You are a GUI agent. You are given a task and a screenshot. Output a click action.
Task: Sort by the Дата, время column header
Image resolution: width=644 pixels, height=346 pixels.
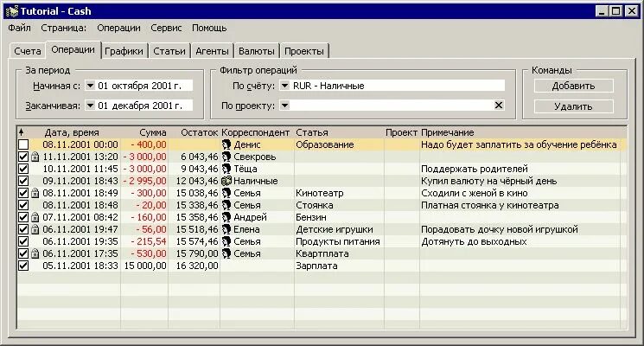coord(72,132)
